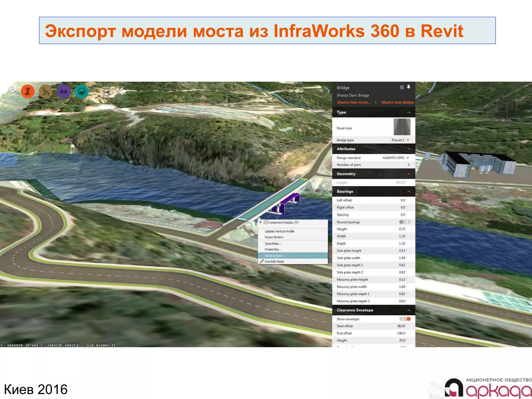Collapse the Bearings section
The image size is (532, 399).
(409, 192)
